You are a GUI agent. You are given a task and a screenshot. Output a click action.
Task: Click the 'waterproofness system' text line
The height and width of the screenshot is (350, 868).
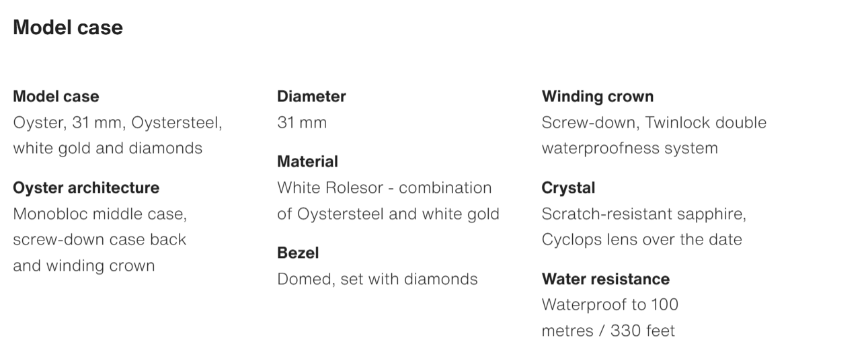pyautogui.click(x=629, y=148)
